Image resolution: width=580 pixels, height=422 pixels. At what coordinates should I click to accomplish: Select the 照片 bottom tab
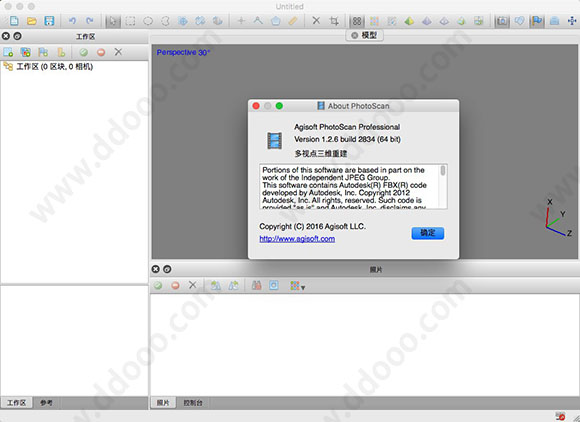tap(163, 403)
